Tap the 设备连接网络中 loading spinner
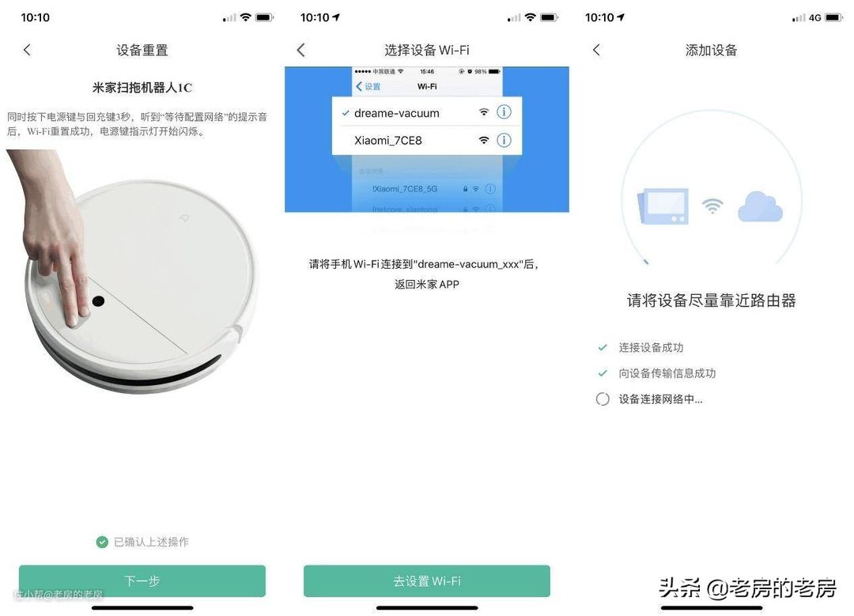Screen dimensions: 854x616 pyautogui.click(x=603, y=399)
